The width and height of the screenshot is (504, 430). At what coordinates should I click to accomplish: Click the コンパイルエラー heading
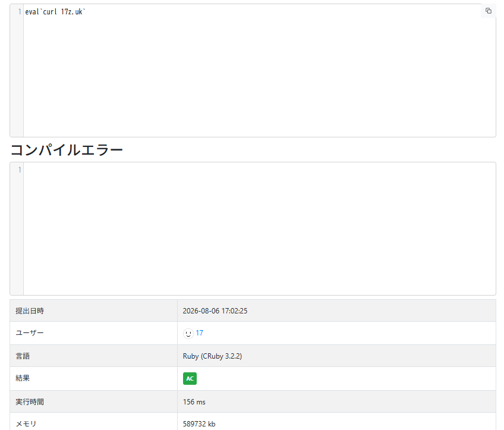(x=67, y=150)
